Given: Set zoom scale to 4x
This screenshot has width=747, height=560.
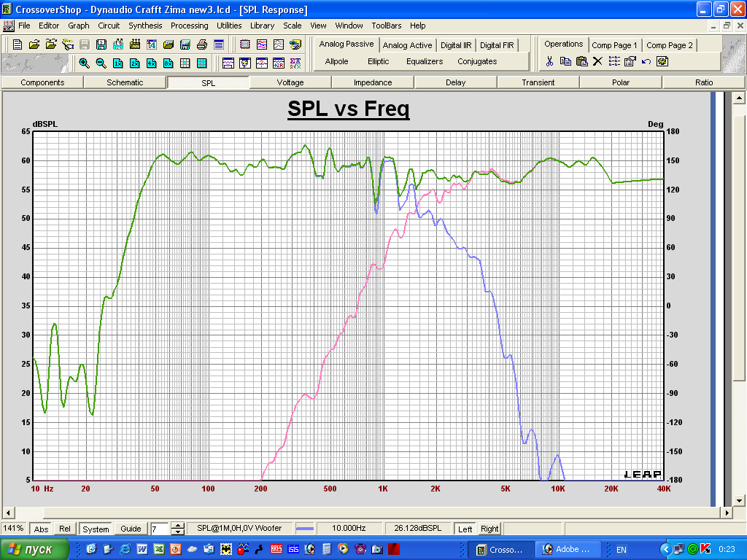Looking at the screenshot, I should pos(152,63).
